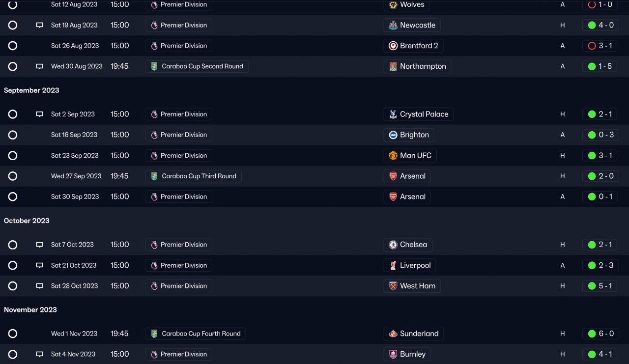Image resolution: width=629 pixels, height=364 pixels.
Task: Select the circle for Sat 7 Oct fixture
Action: tap(13, 245)
